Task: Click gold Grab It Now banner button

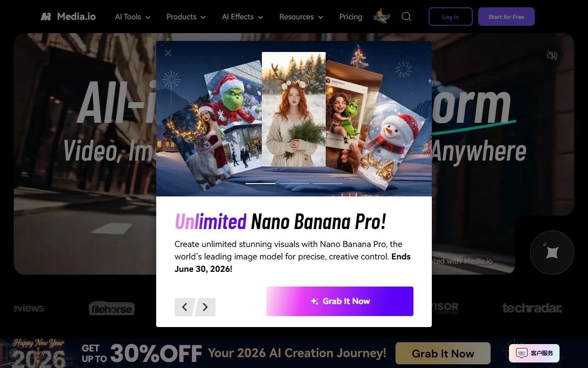Action: 443,353
